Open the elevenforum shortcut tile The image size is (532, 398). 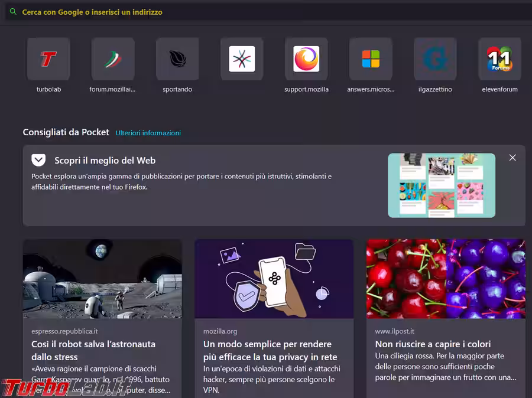click(x=499, y=59)
